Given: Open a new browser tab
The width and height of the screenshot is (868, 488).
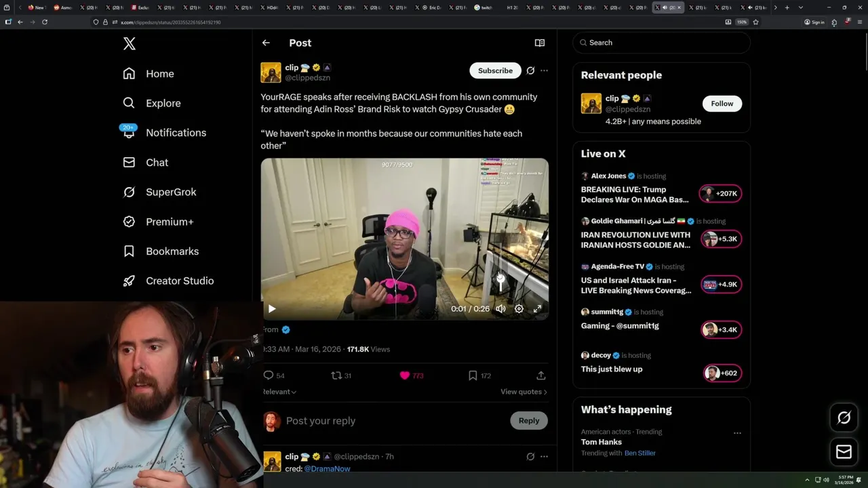Looking at the screenshot, I should pos(787,7).
